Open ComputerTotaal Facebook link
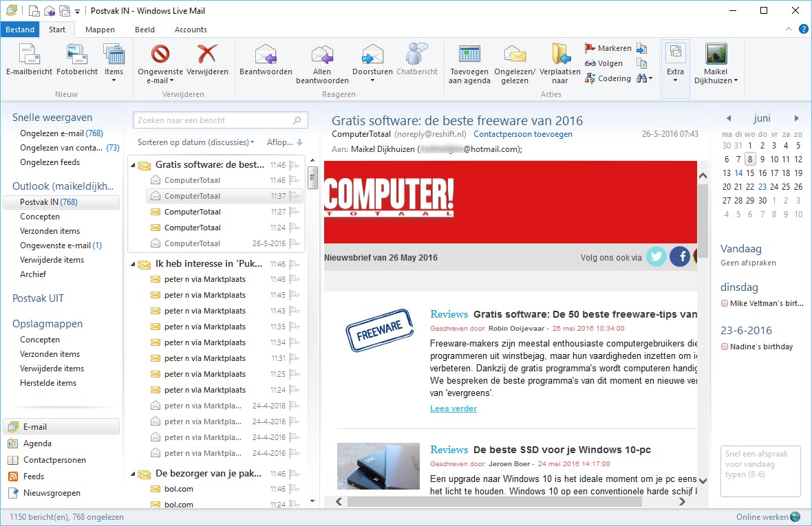The image size is (812, 526). (680, 256)
